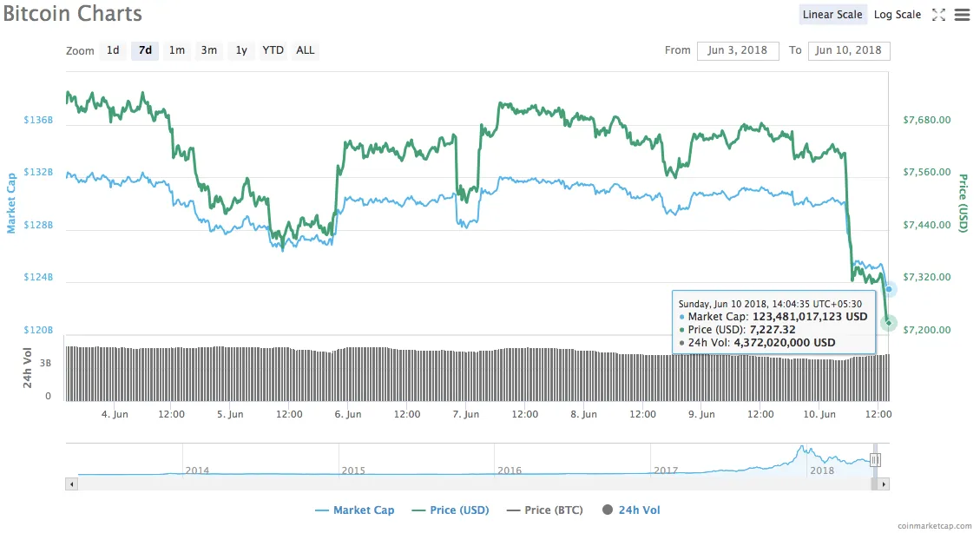Click the $7,440.00 price axis label
Screen dimensions: 980x533
926,225
